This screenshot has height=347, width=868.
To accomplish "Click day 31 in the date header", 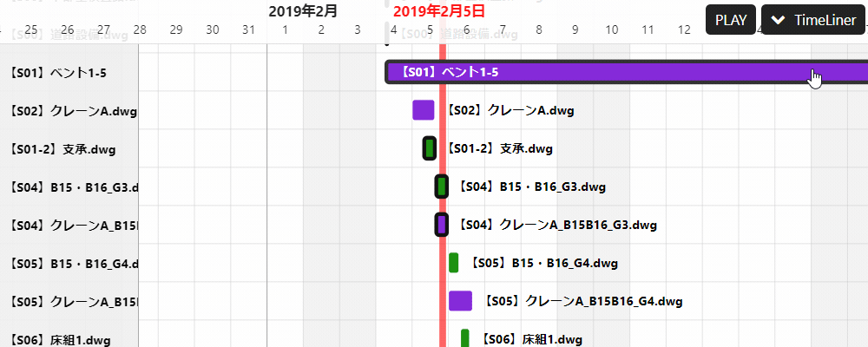I will [x=249, y=30].
